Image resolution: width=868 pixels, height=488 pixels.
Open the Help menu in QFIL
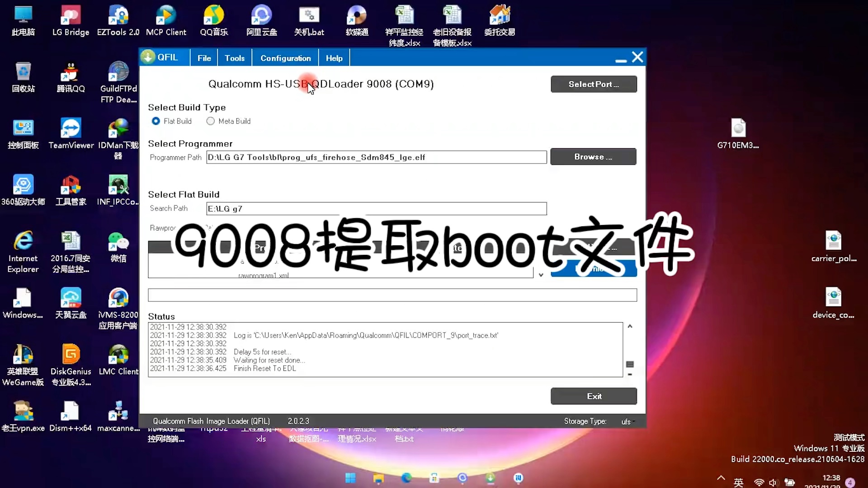(334, 58)
